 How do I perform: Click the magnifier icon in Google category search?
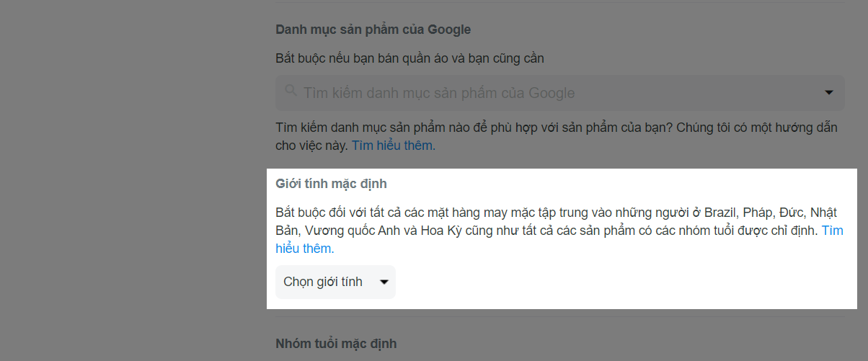[x=291, y=91]
